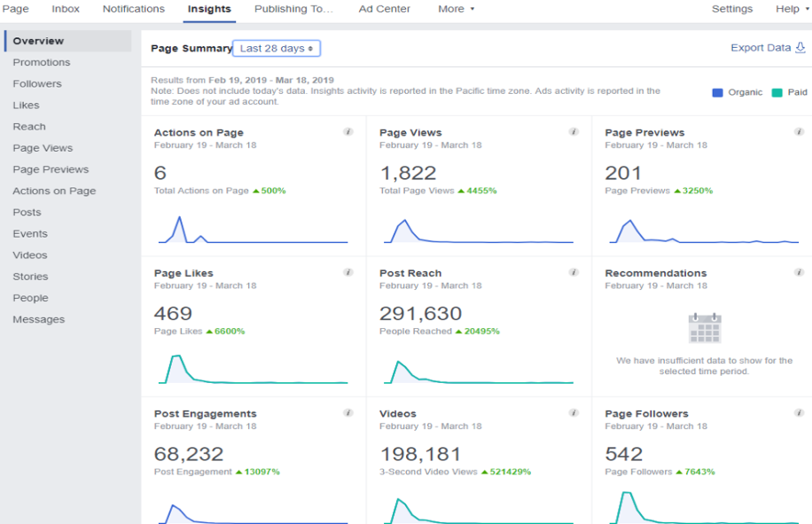
Task: Click the Recommendations card info icon
Action: pos(800,272)
